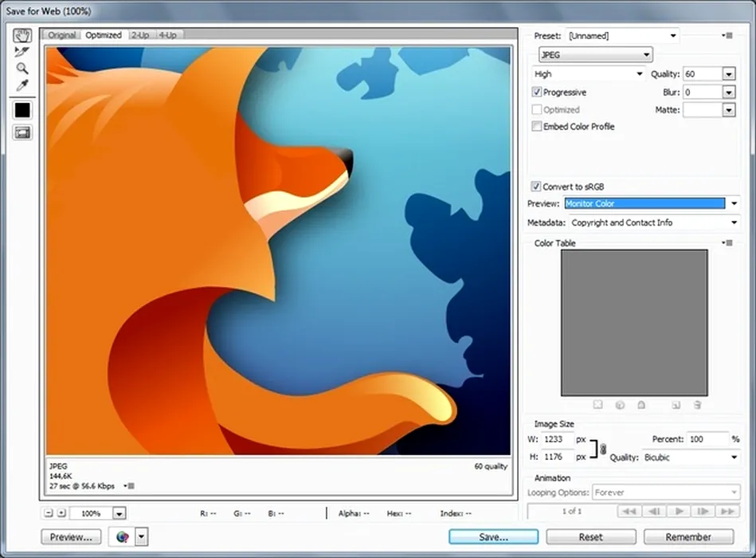Click the constrain proportions link icon
This screenshot has width=756, height=558.
tap(602, 449)
